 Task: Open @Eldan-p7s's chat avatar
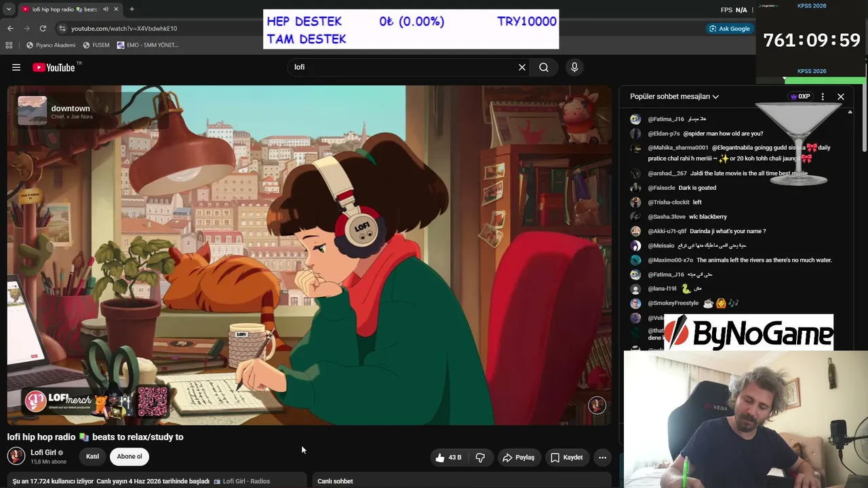(x=635, y=134)
